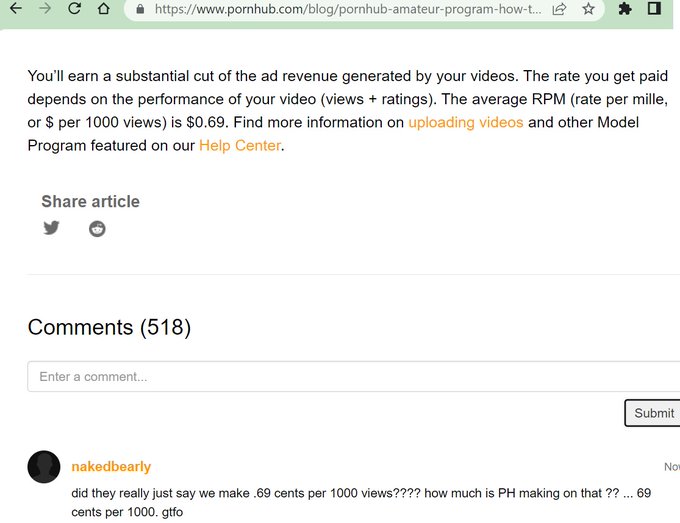
Task: Submit the comment
Action: tap(654, 413)
